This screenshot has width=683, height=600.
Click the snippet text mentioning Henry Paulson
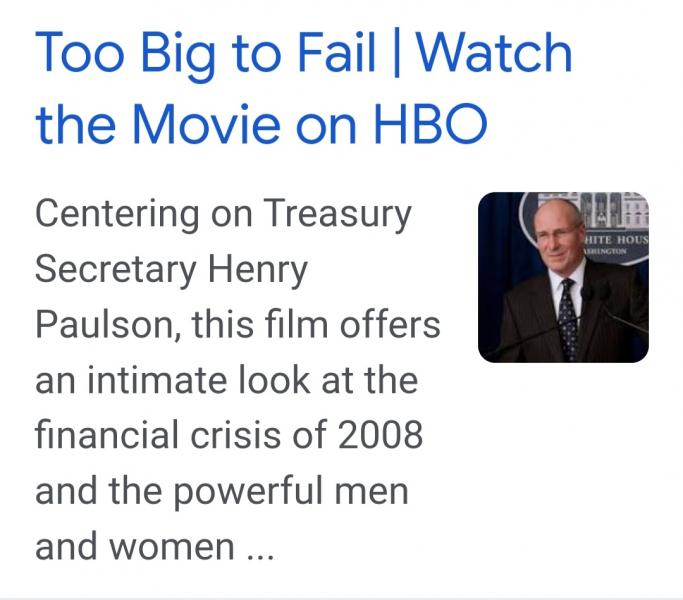237,379
